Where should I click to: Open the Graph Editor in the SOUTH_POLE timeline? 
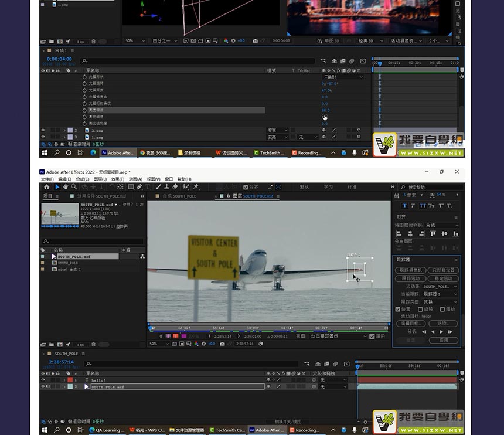point(346,364)
